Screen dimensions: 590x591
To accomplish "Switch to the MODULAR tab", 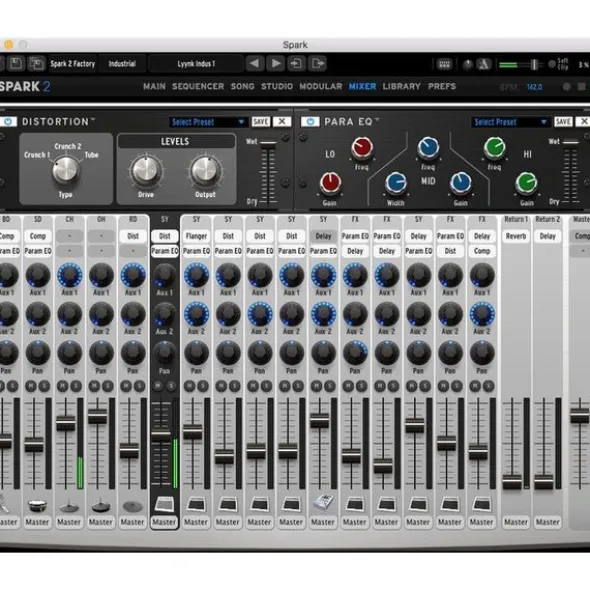I will 321,86.
